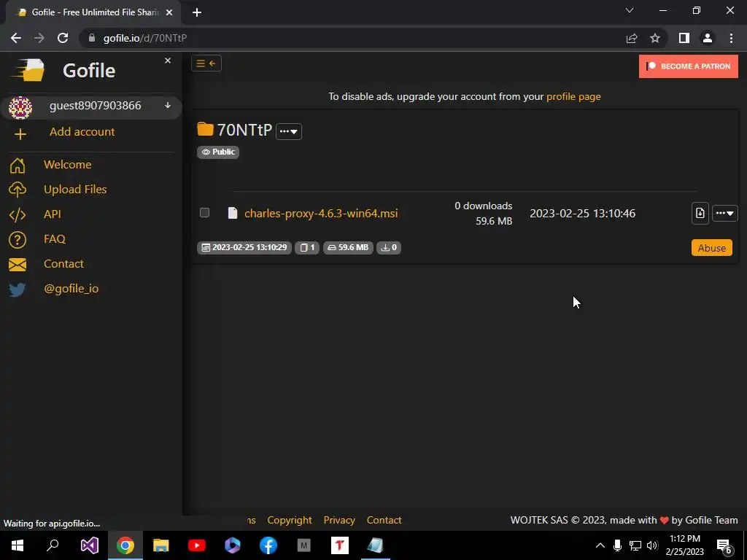Select the Gofile browser tab
The image size is (747, 560).
(93, 12)
